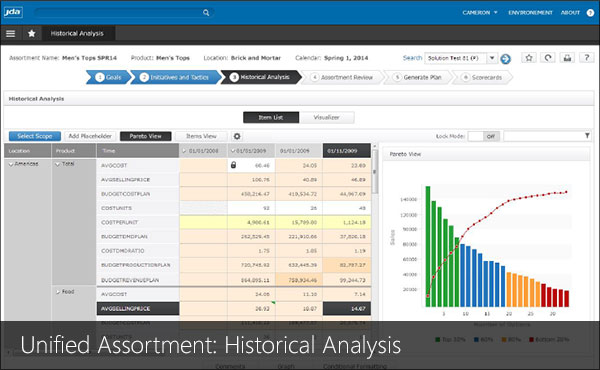The image size is (600, 370).
Task: Click the COSTDMDRATIO row label
Action: (123, 251)
